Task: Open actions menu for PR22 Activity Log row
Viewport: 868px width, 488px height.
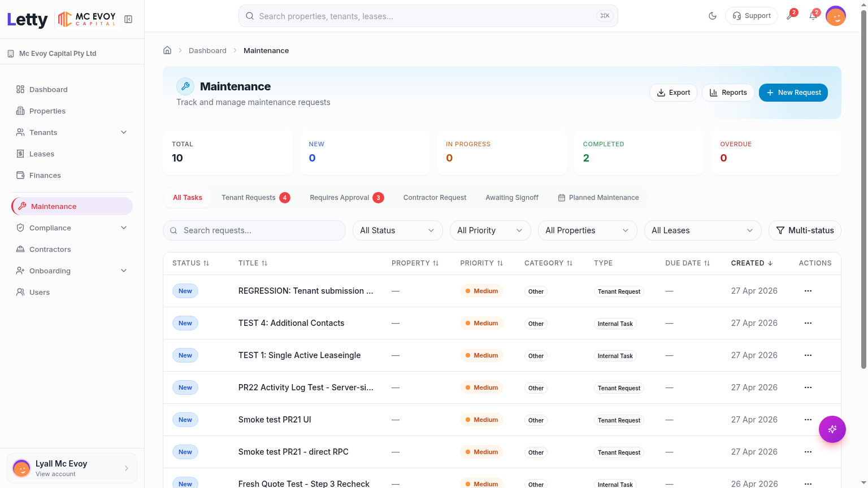Action: coord(808,387)
